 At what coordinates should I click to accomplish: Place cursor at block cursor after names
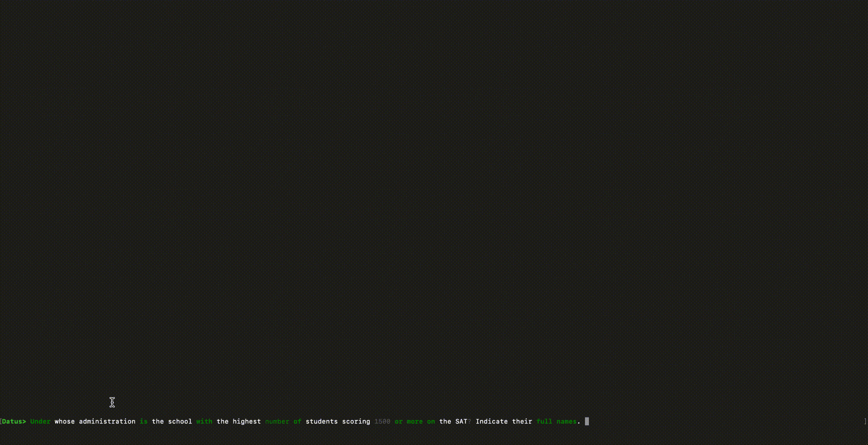point(587,421)
